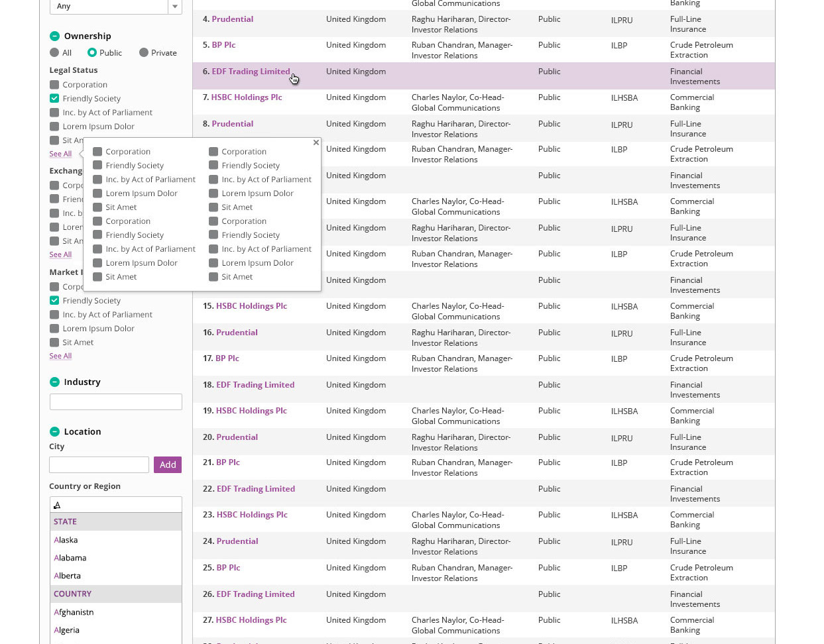Focus the Country or Region search field
Viewport: 824px width, 644px height.
pos(116,504)
